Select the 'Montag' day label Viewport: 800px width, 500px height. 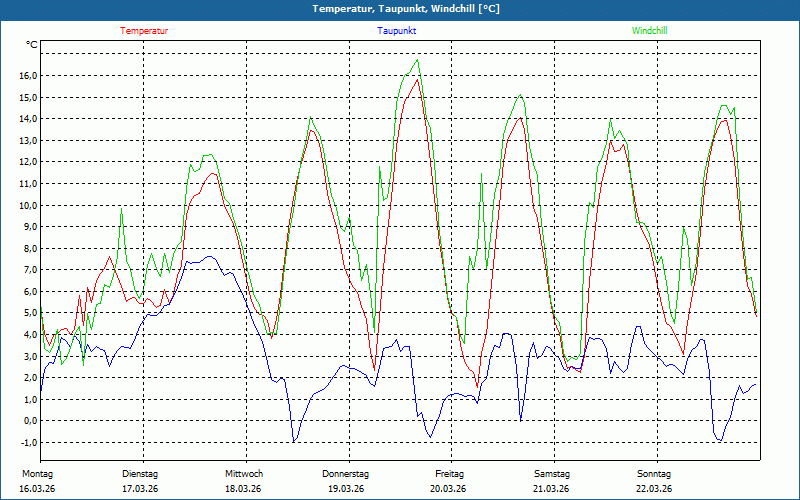click(x=36, y=473)
